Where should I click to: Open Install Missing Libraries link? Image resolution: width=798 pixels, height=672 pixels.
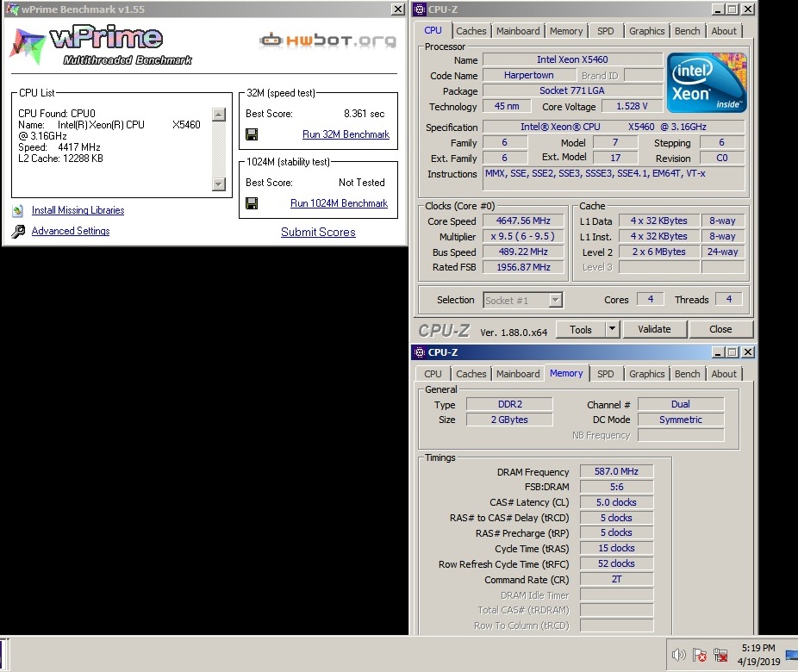point(78,210)
